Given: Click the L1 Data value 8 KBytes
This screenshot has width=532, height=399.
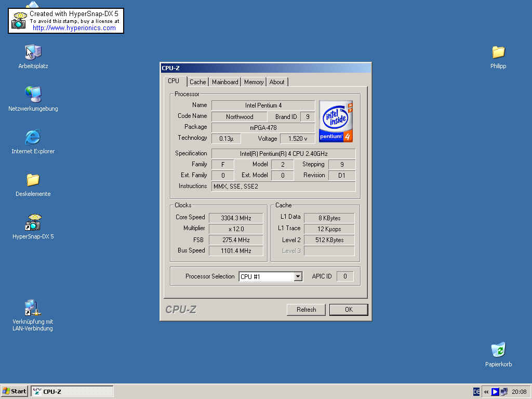Looking at the screenshot, I should point(329,218).
